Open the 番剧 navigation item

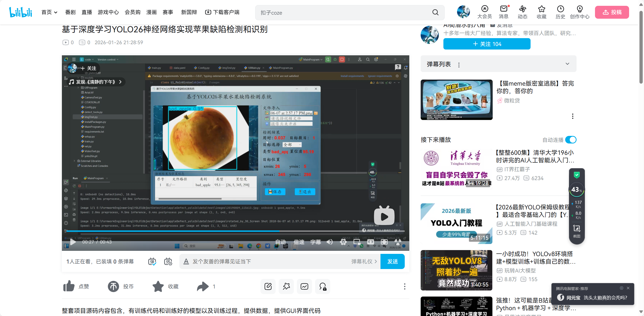click(x=70, y=12)
